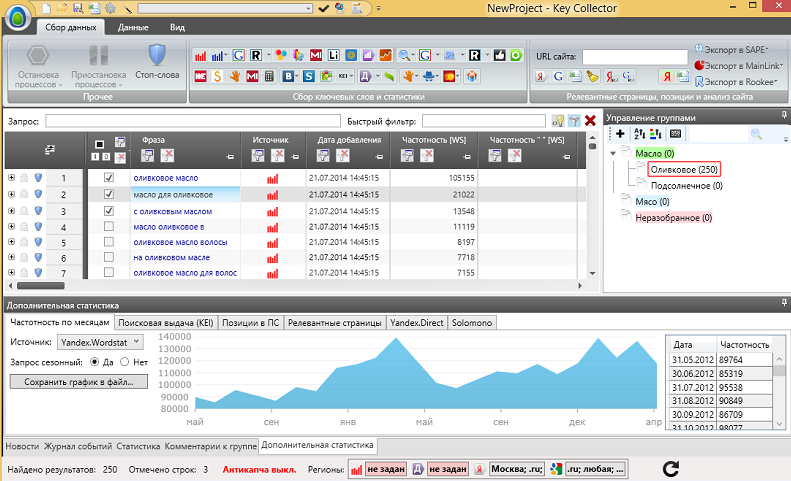Click the red Yandex Я icon in ribbon
The image size is (791, 481).
coord(667,76)
